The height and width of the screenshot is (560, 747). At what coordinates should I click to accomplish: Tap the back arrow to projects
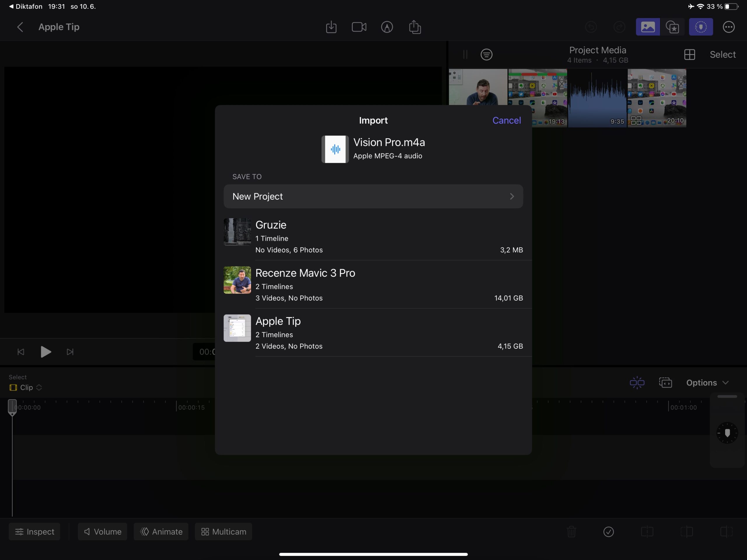[x=20, y=27]
